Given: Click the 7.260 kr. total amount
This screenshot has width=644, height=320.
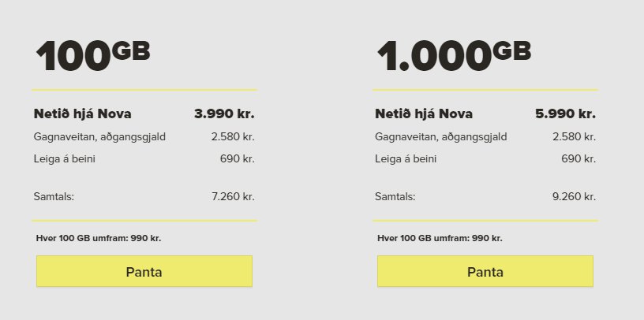Looking at the screenshot, I should tap(233, 196).
